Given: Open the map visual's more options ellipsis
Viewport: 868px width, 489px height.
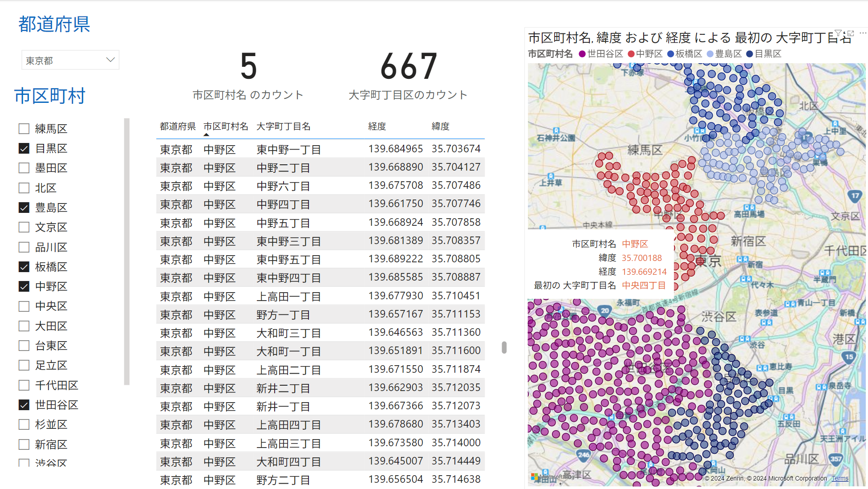Looking at the screenshot, I should [x=863, y=33].
